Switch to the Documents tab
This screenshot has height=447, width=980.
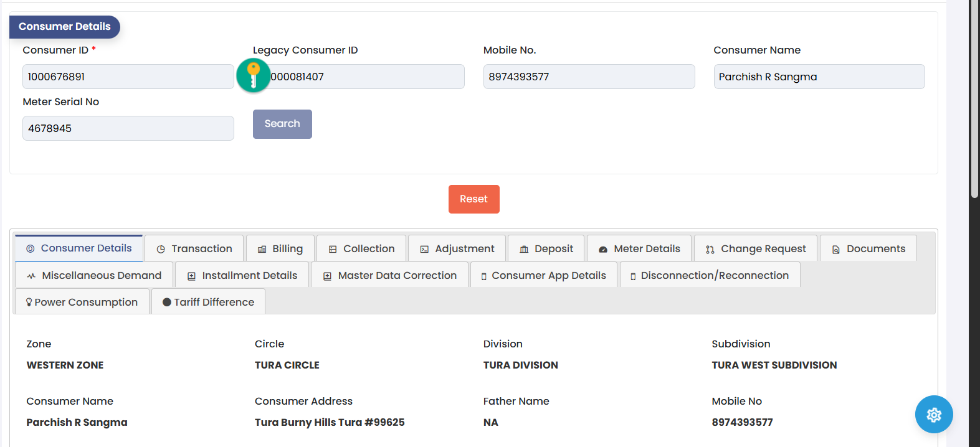(868, 249)
